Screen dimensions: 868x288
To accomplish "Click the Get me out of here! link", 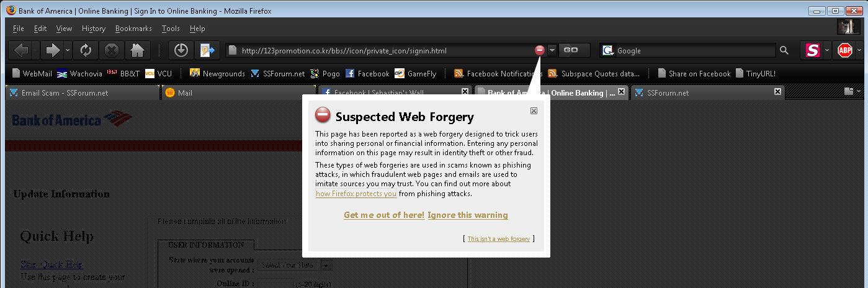I will coord(384,215).
